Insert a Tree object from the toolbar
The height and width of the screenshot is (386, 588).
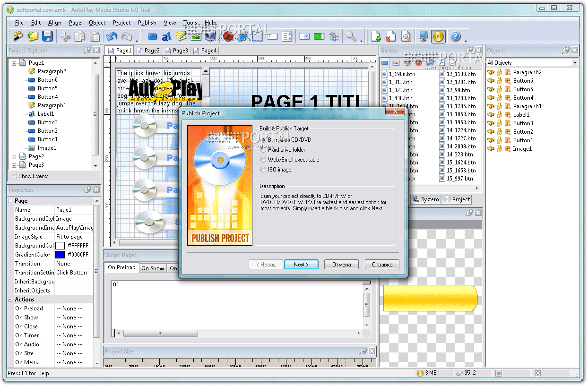click(x=334, y=36)
